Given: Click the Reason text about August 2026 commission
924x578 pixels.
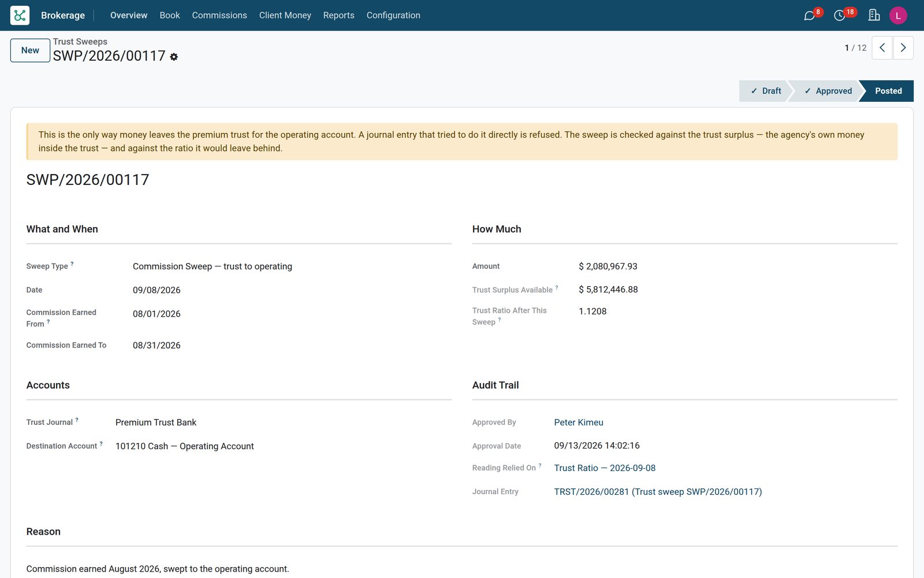Looking at the screenshot, I should 158,569.
